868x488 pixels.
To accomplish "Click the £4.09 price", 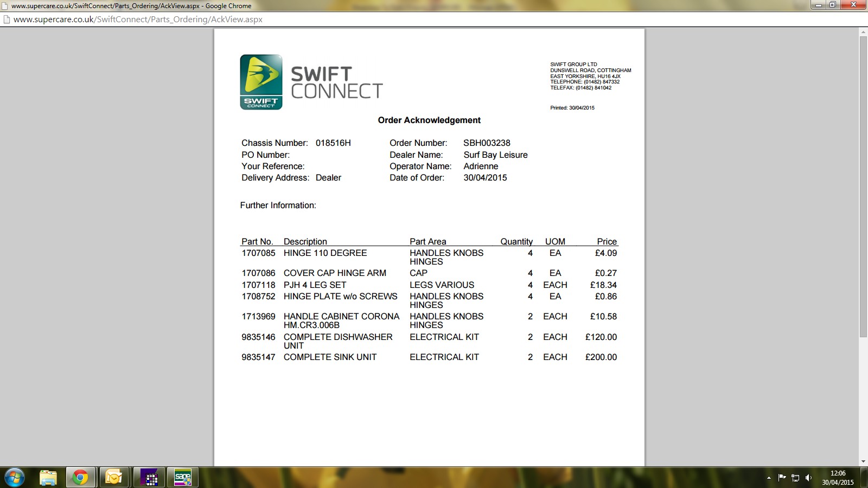I will 606,253.
